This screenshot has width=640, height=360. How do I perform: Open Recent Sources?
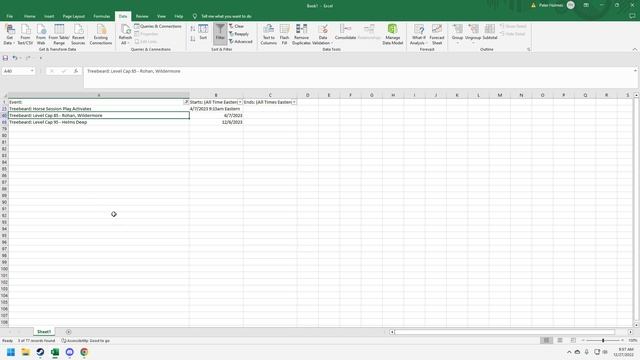coord(78,34)
